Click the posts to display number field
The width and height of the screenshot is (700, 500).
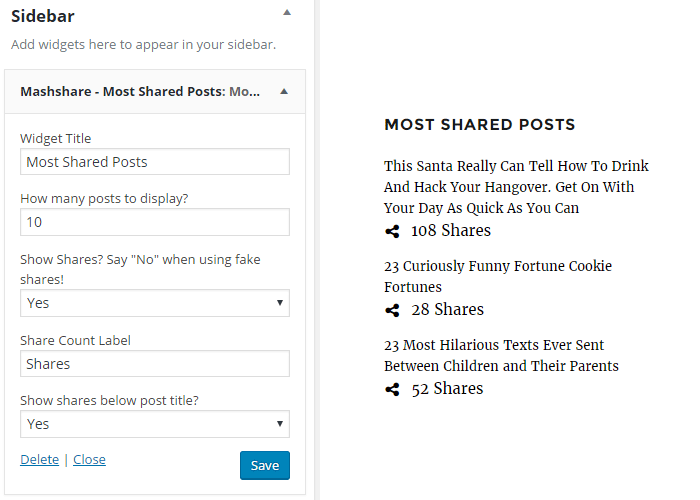(x=155, y=222)
